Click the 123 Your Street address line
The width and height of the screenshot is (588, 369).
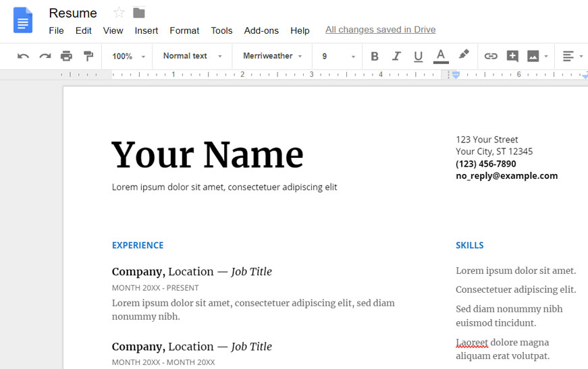coord(487,140)
